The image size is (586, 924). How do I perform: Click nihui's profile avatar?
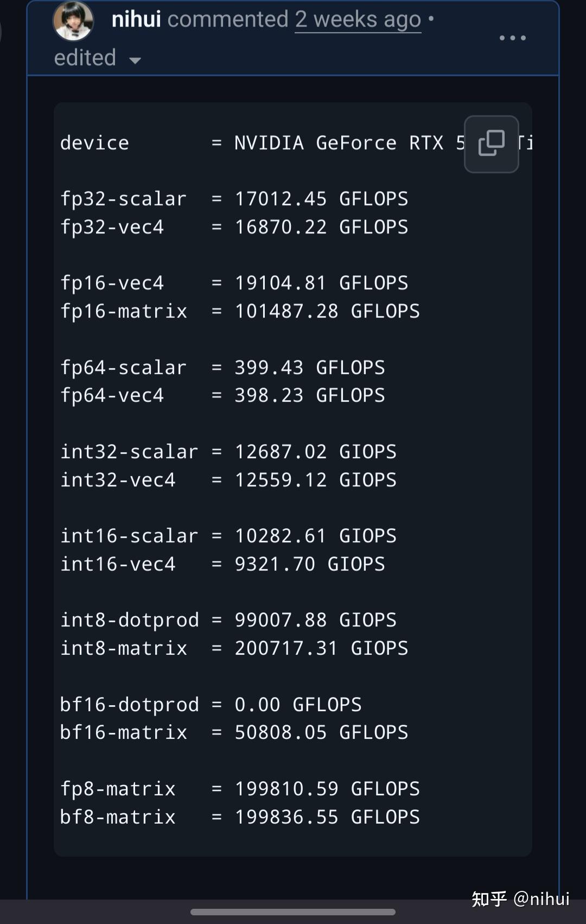pyautogui.click(x=73, y=22)
